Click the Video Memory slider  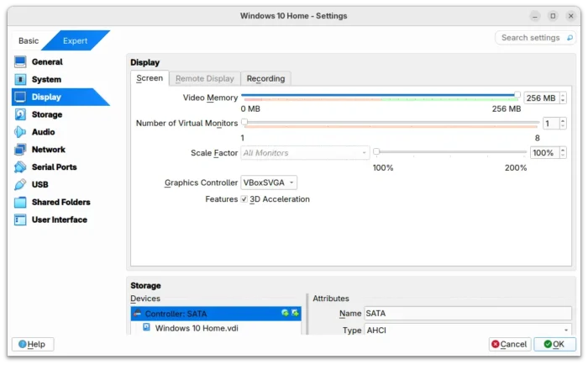tap(380, 97)
